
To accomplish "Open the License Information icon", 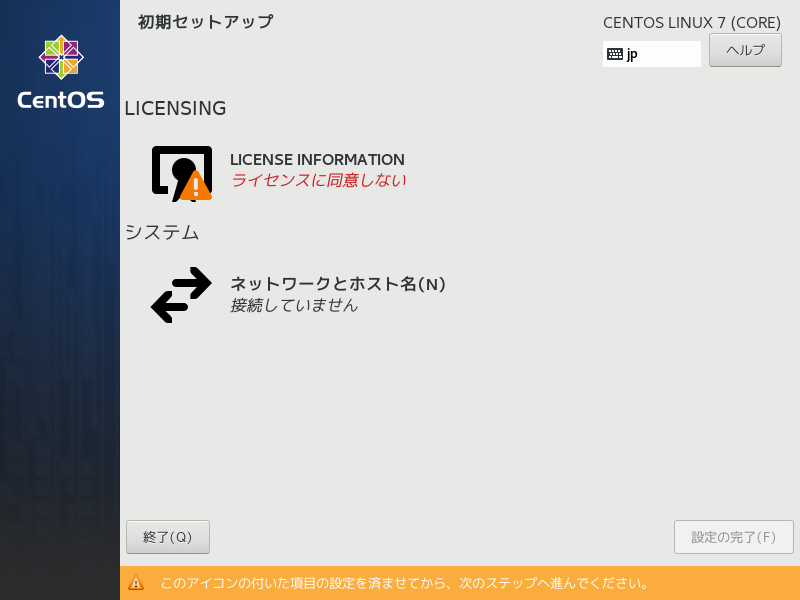I will [182, 173].
